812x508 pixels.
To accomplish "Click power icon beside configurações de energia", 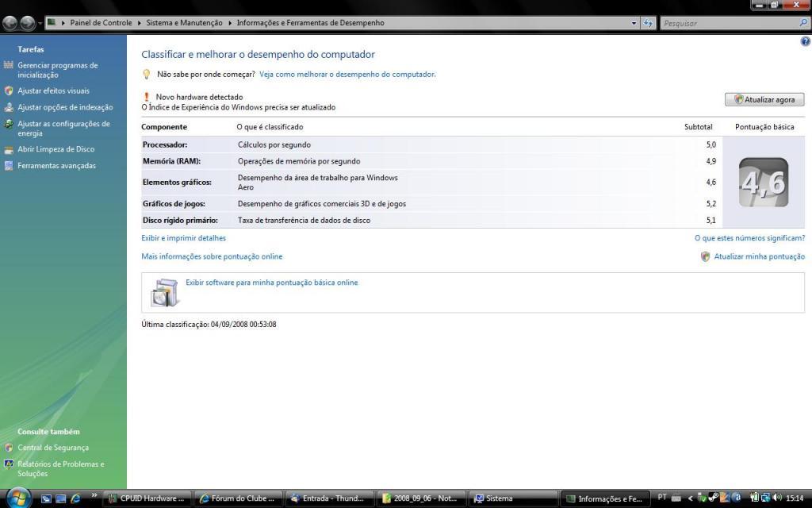I will pos(8,124).
